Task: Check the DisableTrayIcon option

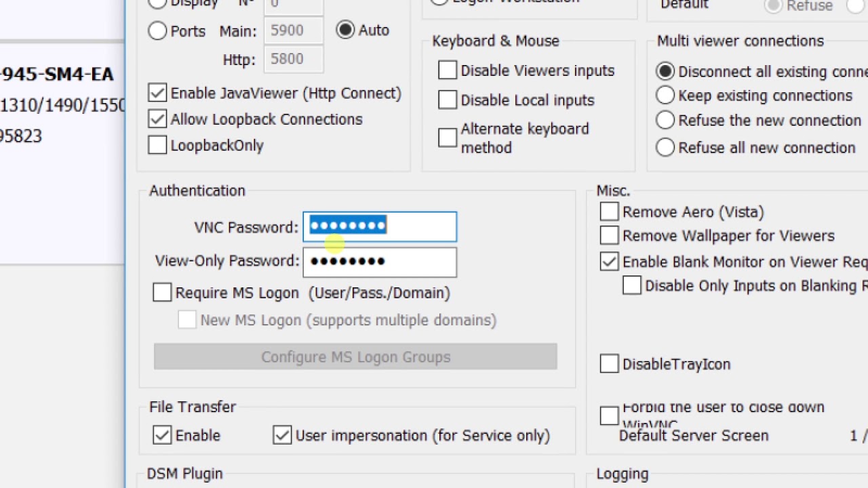Action: pos(610,364)
